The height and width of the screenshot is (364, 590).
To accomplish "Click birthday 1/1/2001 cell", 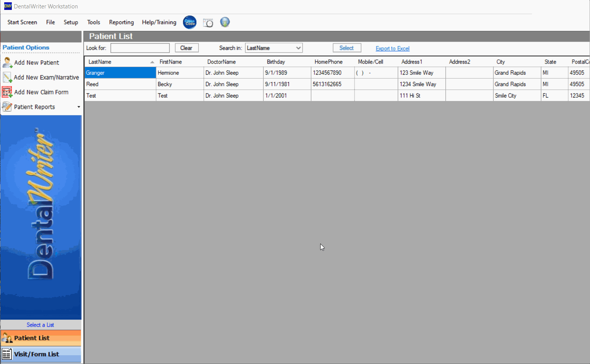I will tap(287, 96).
